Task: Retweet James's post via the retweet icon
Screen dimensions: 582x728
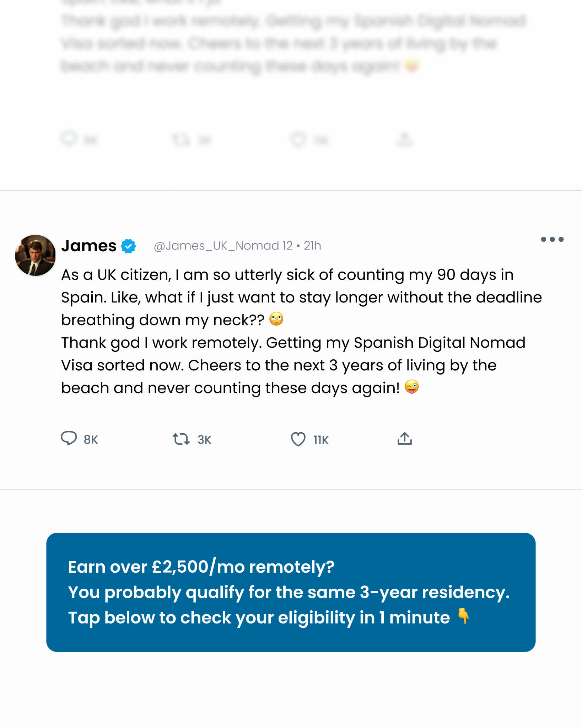Action: click(x=181, y=439)
